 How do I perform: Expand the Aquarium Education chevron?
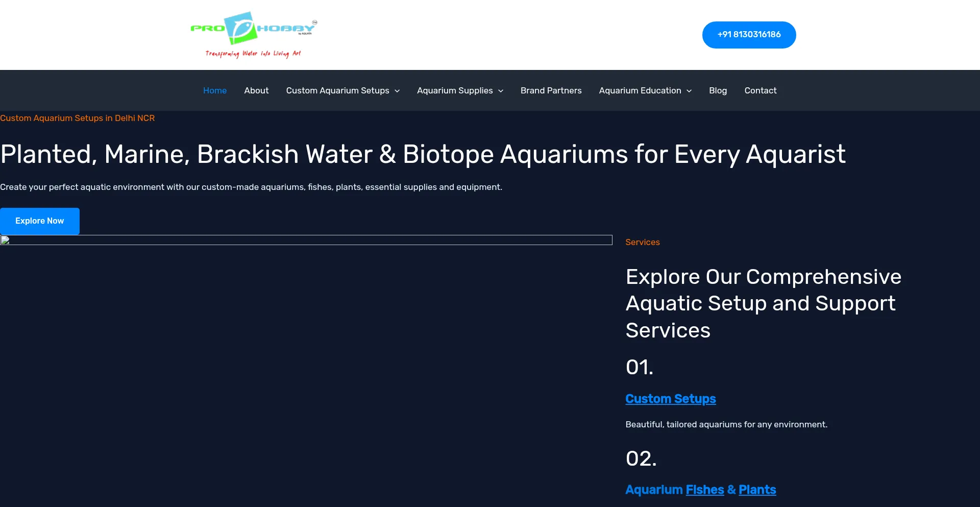pos(689,91)
